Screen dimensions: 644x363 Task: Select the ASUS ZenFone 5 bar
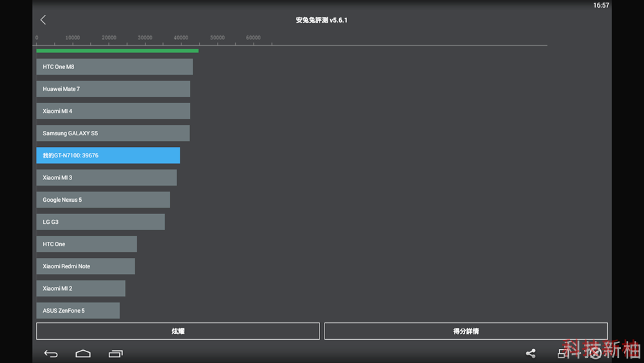78,311
